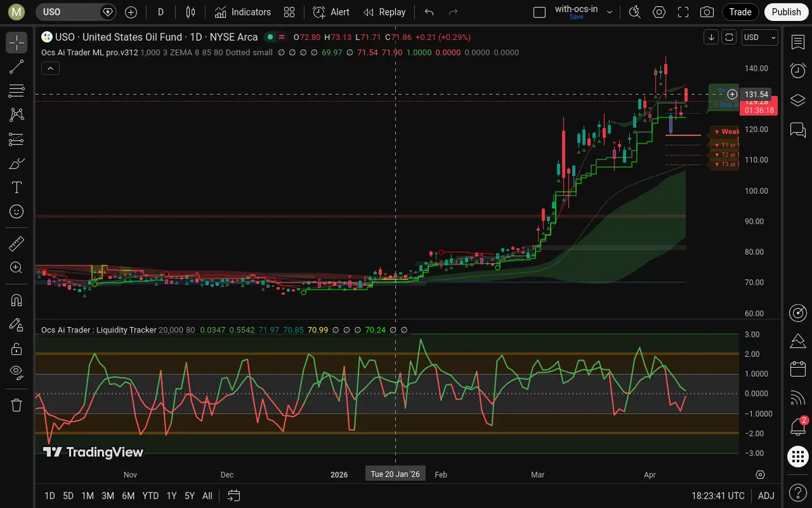Open notifications bell with 2 badge

(798, 427)
